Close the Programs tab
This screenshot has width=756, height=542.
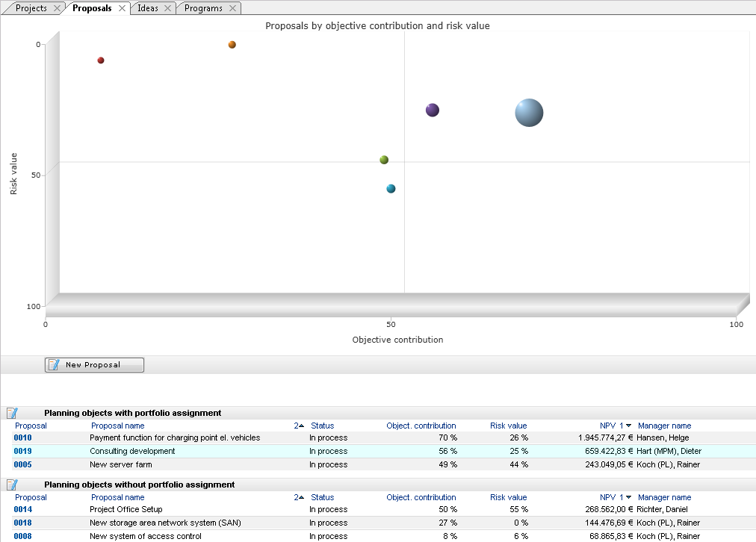click(x=232, y=8)
